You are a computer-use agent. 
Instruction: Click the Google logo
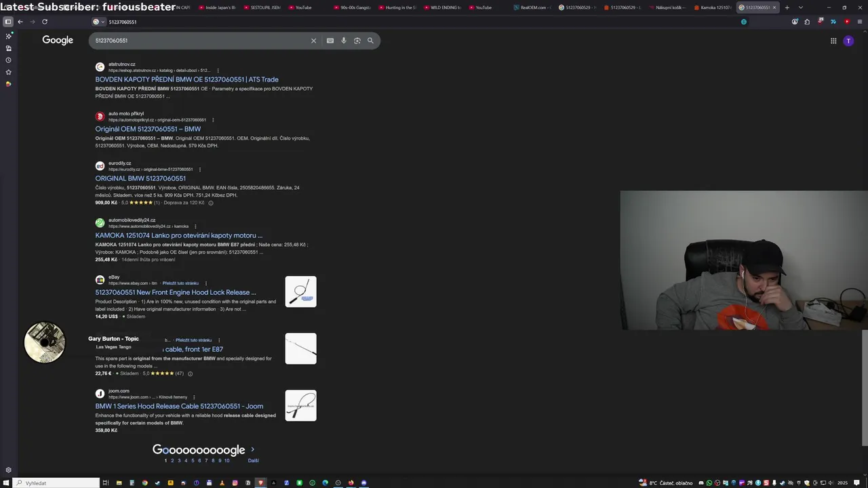[58, 41]
